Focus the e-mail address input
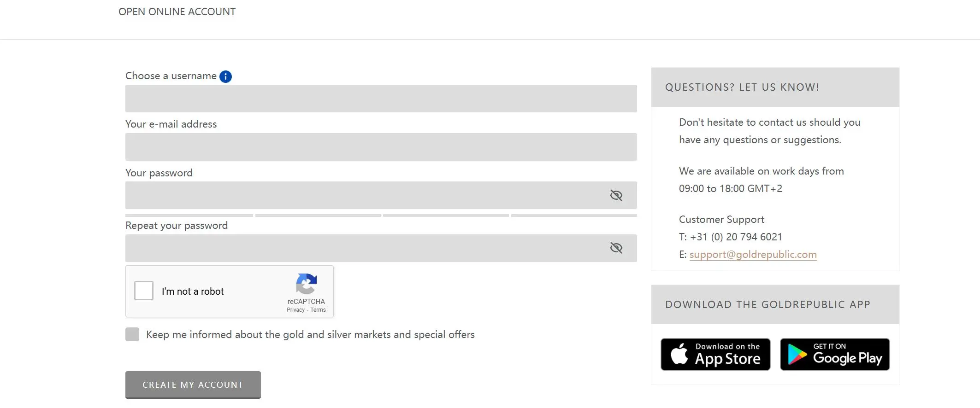Screen dimensions: 980x408 click(381, 147)
